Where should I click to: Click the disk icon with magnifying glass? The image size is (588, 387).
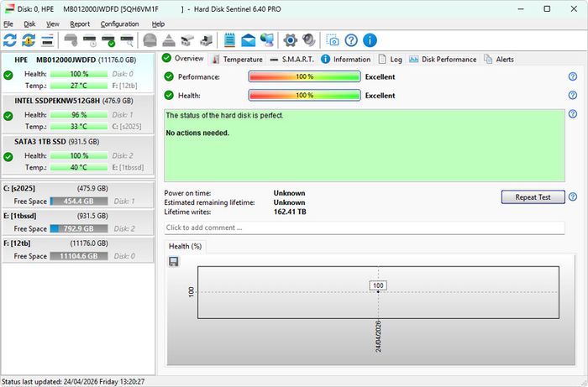[127, 40]
